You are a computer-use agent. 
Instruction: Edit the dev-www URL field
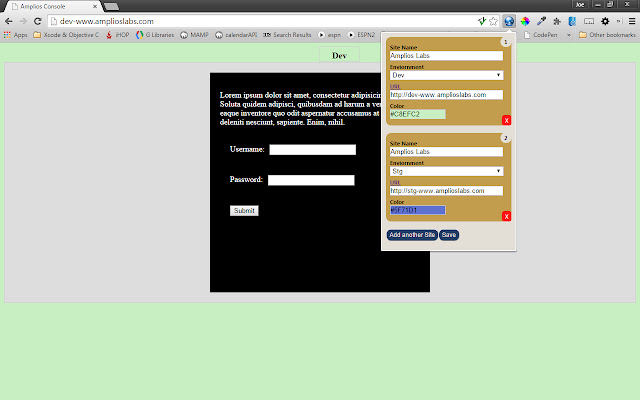pos(446,95)
